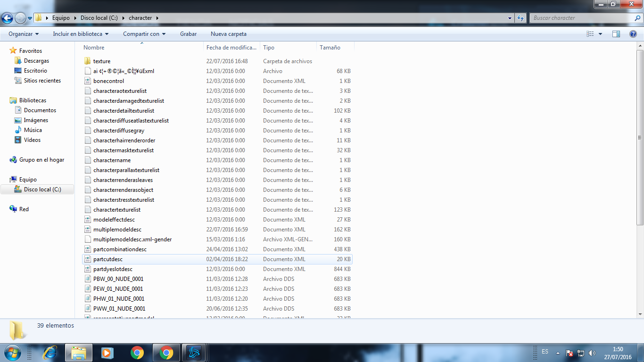The height and width of the screenshot is (362, 644).
Task: Open the Compartir con menu
Action: [x=144, y=34]
